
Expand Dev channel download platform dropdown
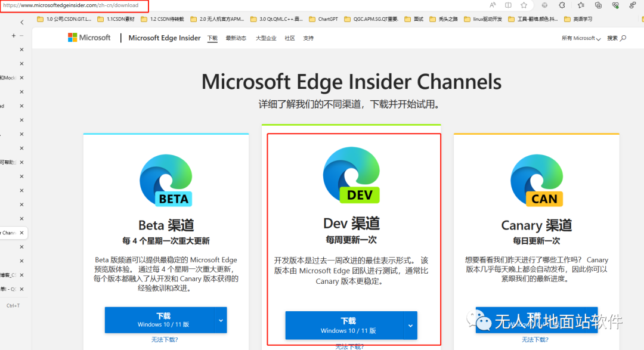pos(410,326)
